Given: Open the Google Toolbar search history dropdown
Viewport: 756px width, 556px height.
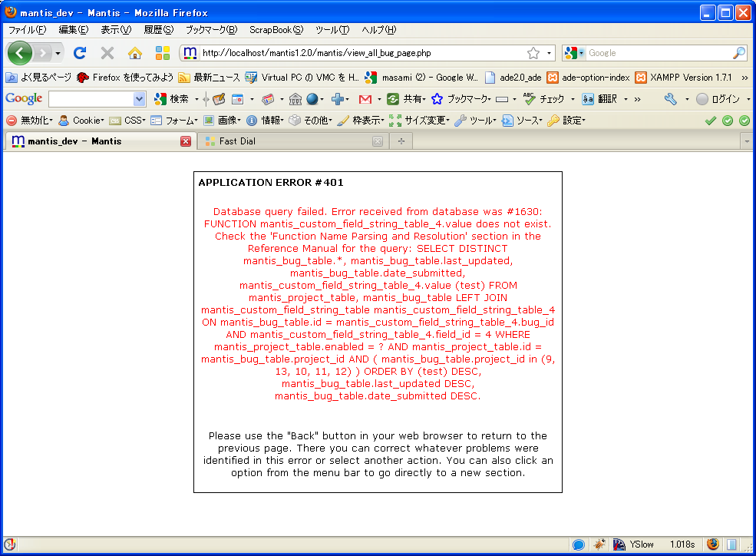Looking at the screenshot, I should [139, 99].
